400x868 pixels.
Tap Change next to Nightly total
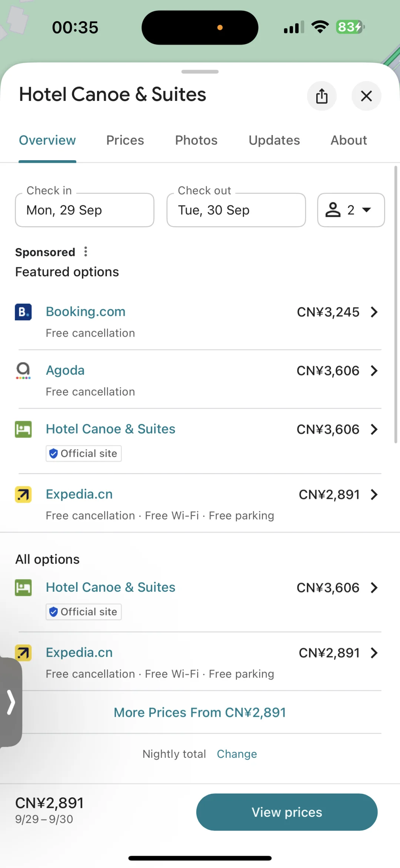point(237,754)
